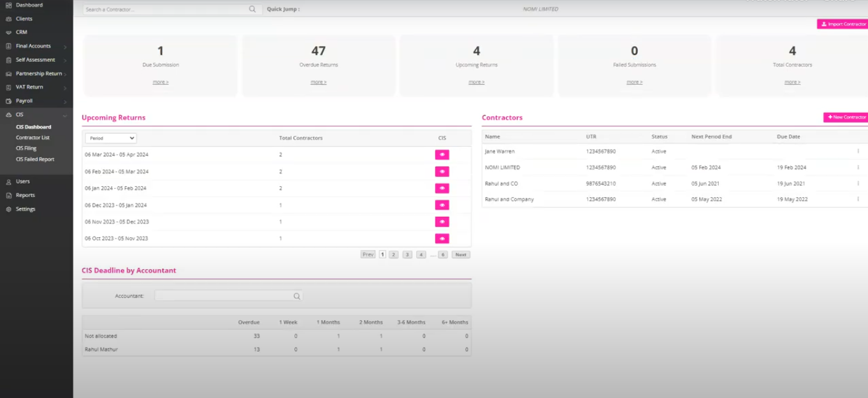Image resolution: width=868 pixels, height=398 pixels.
Task: Click NOMI LIMITED in the top bar
Action: pyautogui.click(x=540, y=9)
